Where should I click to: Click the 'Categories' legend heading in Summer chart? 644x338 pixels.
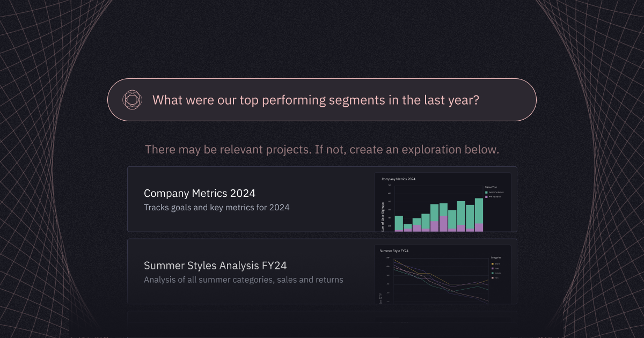[x=496, y=258]
